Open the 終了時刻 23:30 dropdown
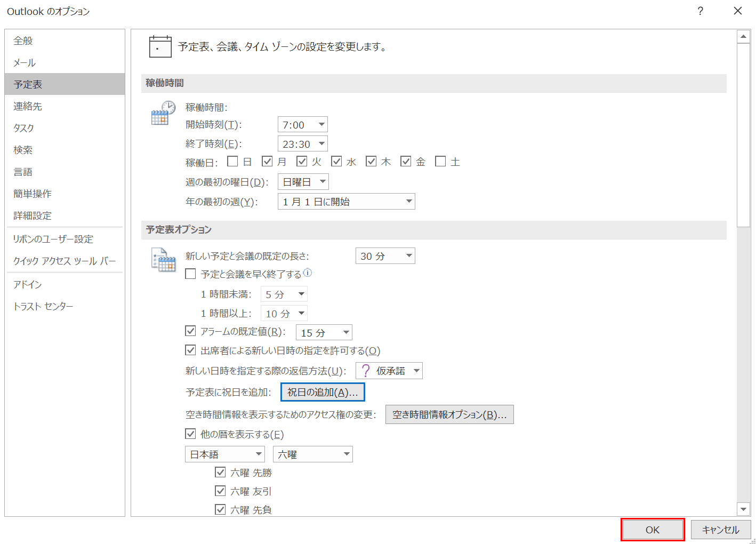This screenshot has height=544, width=756. (303, 143)
